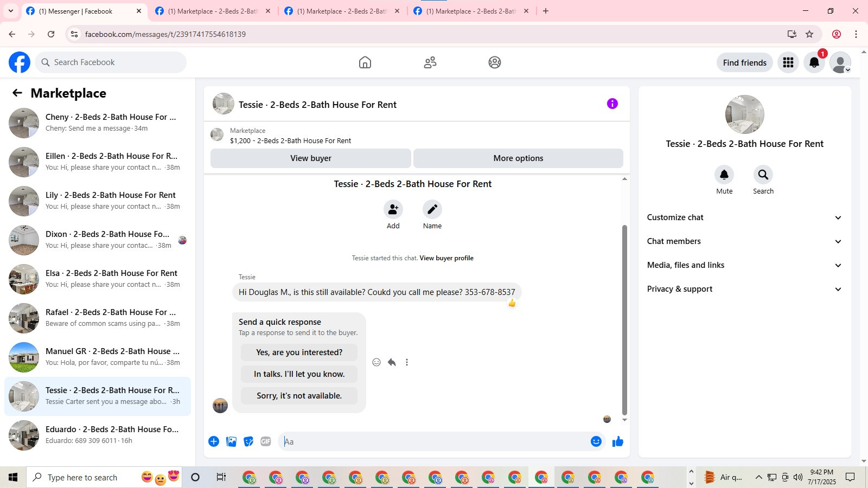Open Windows Task View
868x488 pixels.
point(221,477)
